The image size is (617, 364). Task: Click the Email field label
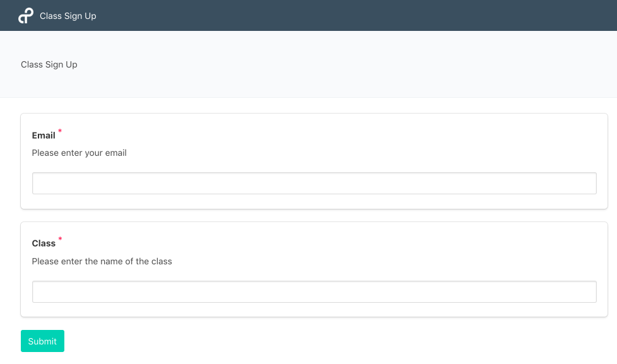(44, 135)
